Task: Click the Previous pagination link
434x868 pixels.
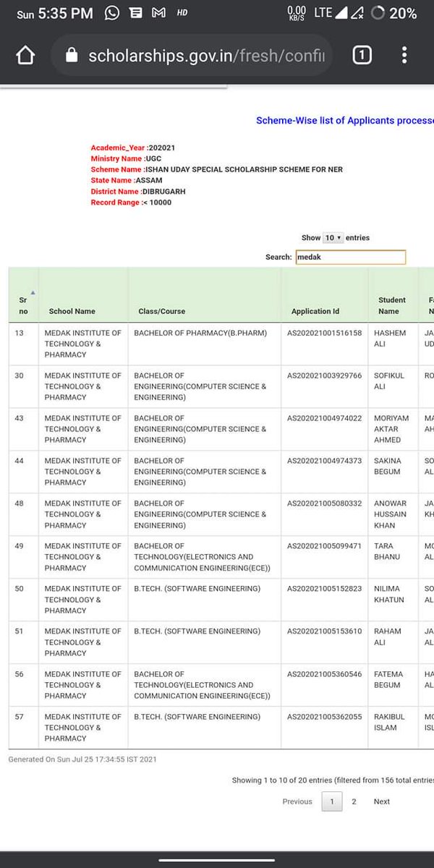Action: [x=297, y=801]
